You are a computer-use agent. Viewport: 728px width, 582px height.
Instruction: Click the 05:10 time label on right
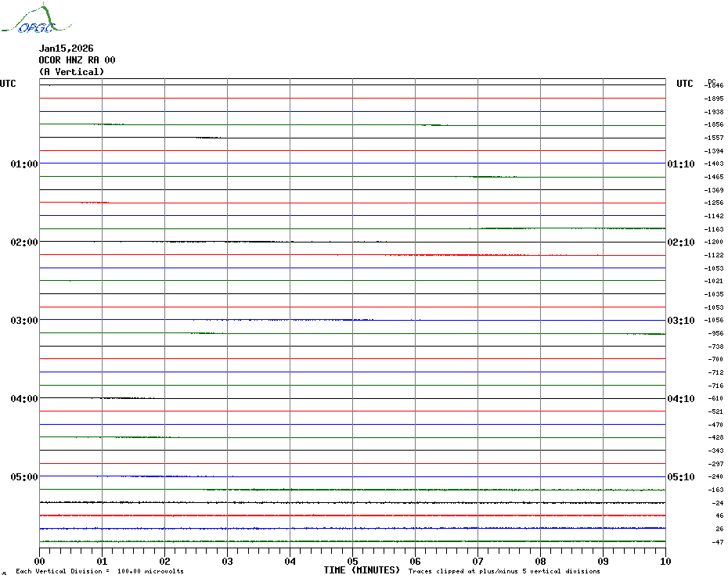[680, 477]
